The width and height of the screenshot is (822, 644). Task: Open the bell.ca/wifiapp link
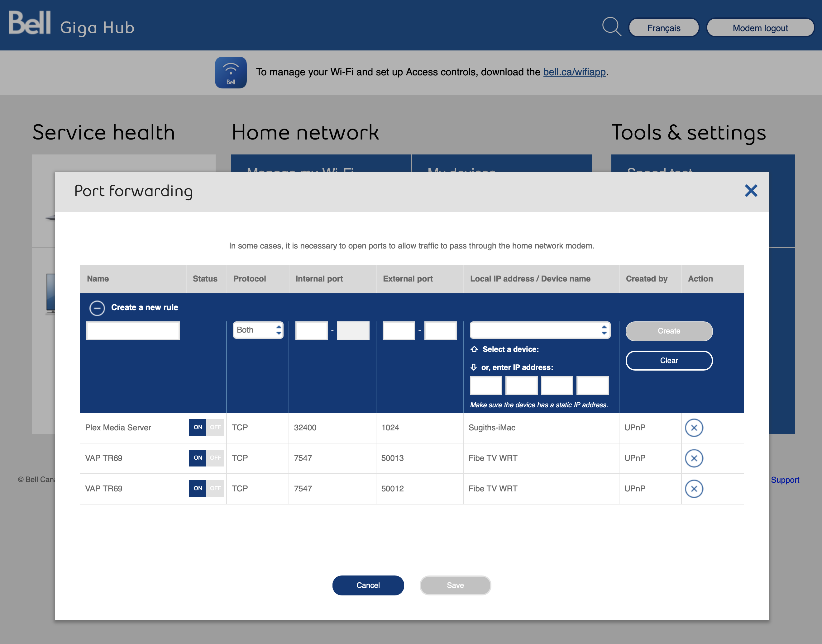pyautogui.click(x=574, y=72)
